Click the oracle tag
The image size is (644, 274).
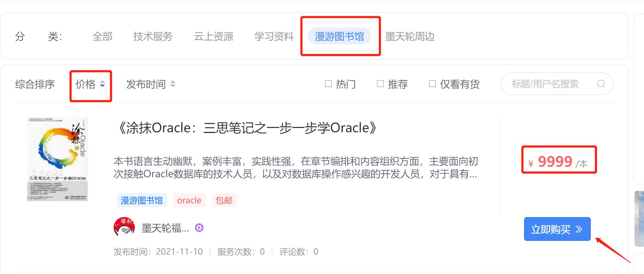[189, 200]
